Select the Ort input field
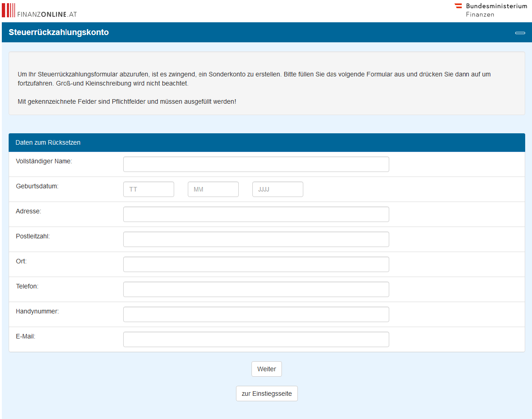The width and height of the screenshot is (532, 419). [256, 264]
